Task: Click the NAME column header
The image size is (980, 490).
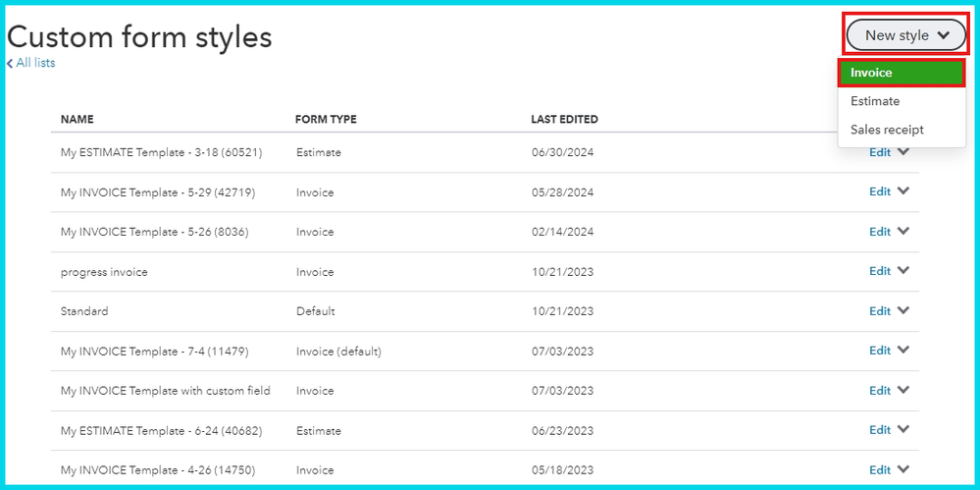Action: 77,120
